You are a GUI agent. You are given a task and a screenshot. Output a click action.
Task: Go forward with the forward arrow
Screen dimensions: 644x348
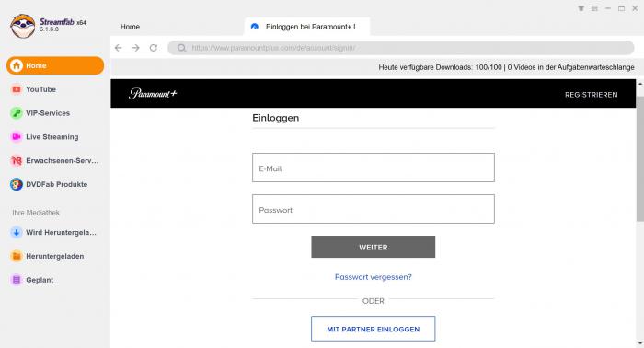point(136,48)
